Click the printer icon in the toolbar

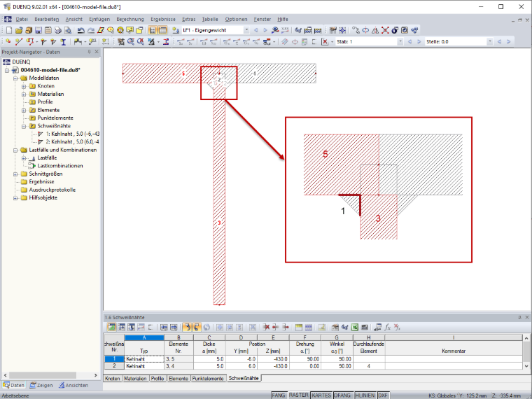pyautogui.click(x=58, y=30)
